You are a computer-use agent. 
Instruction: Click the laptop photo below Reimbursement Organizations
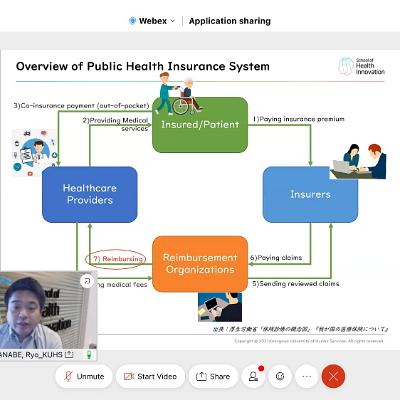pos(220,307)
